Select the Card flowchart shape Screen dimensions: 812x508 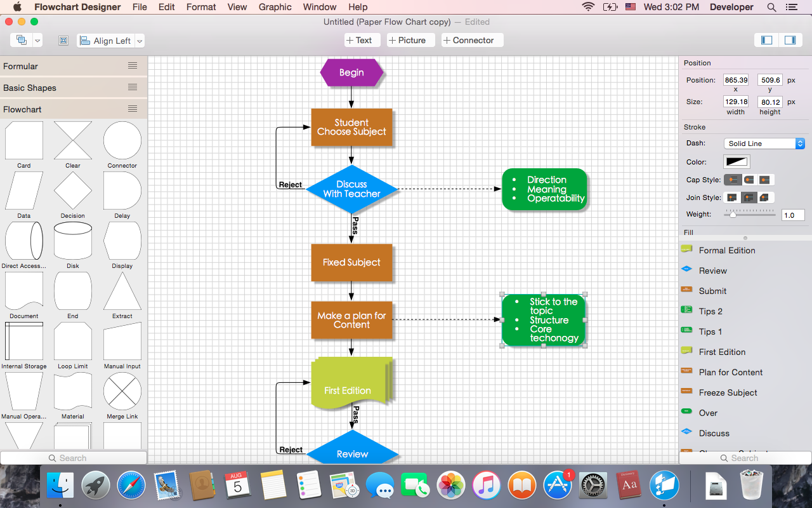[24, 140]
